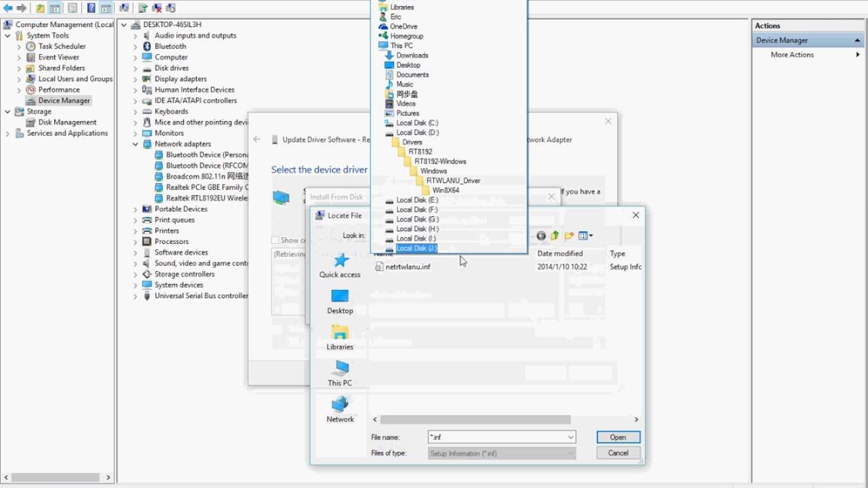Select Homegroup in the Look in list

click(406, 36)
